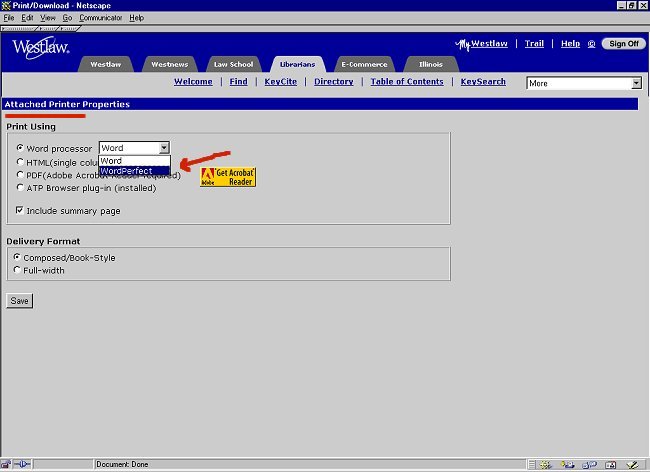
Task: Click the security lock icon in status bar
Action: [x=8, y=464]
